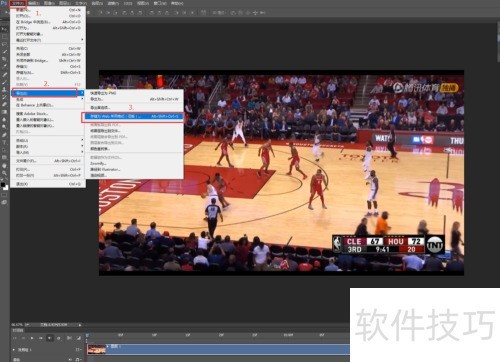Image resolution: width=500 pixels, height=362 pixels.
Task: Select the Crop tool
Action: pyautogui.click(x=4, y=59)
